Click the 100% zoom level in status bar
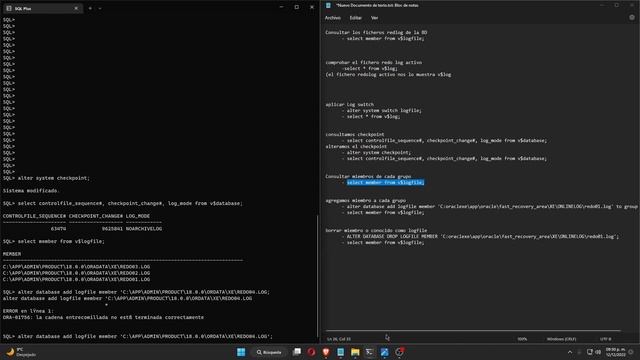The width and height of the screenshot is (640, 360). [x=522, y=339]
